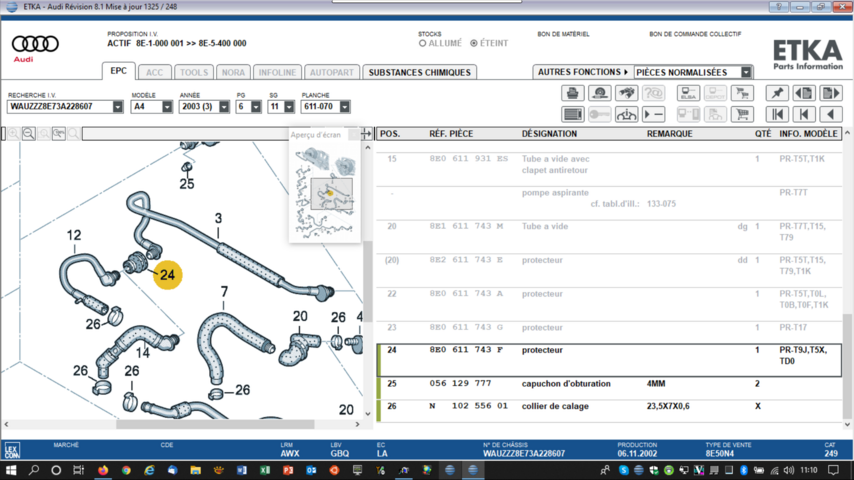Select the ALLUMÉ stocks radio button
854x480 pixels.
point(423,43)
